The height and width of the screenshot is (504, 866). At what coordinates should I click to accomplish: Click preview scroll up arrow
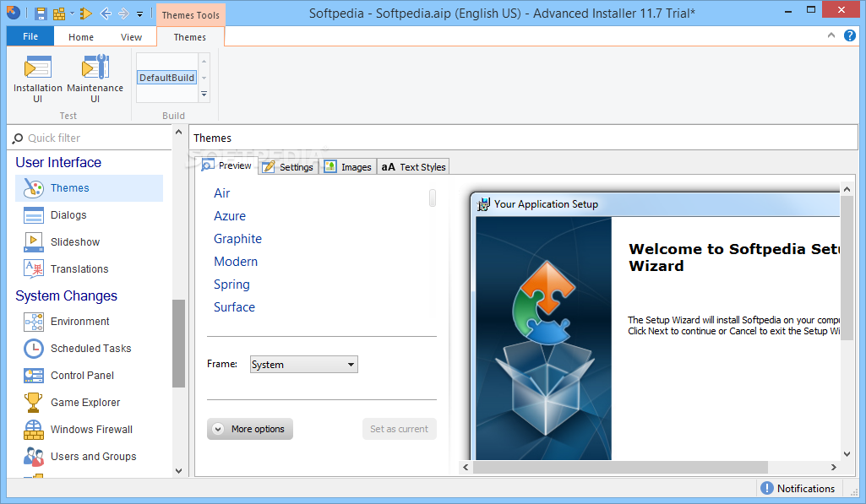(x=847, y=189)
